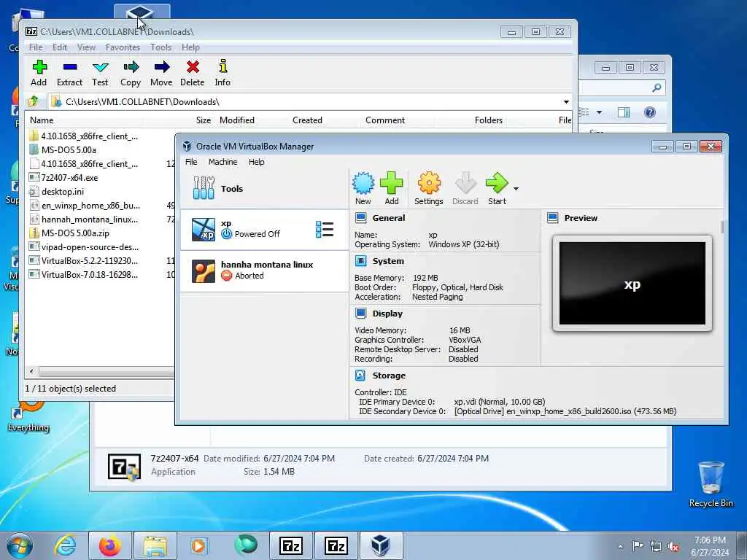The width and height of the screenshot is (747, 560).
Task: Show hidden system tray icons
Action: pos(620,546)
